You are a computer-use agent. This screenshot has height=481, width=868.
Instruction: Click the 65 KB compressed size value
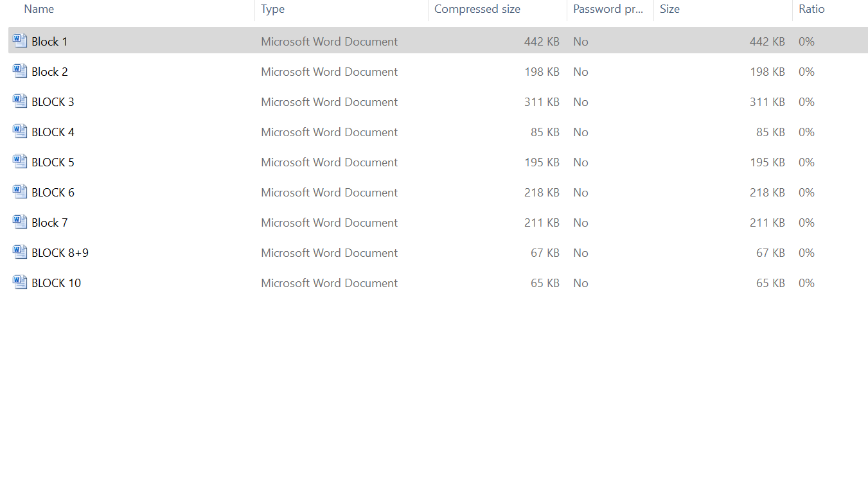point(545,283)
